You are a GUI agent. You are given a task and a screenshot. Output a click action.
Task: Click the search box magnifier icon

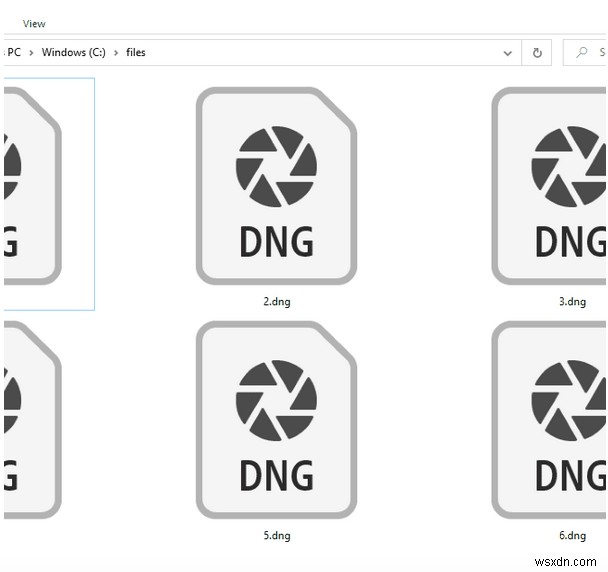[x=581, y=52]
